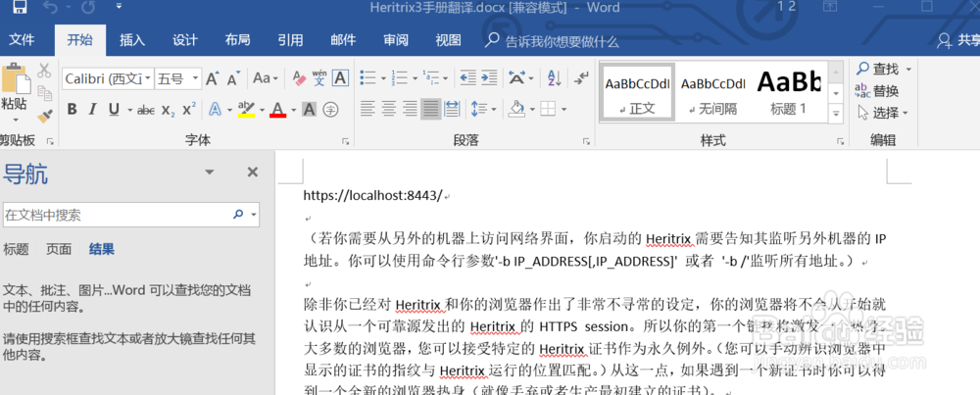
Task: Click the 告诉我你想要做什么 search box
Action: 553,41
